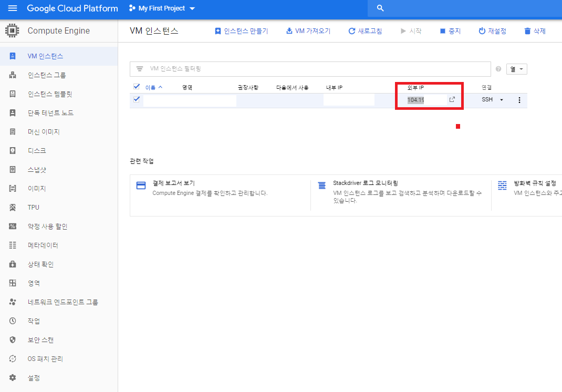Click the help question mark icon
The width and height of the screenshot is (562, 392).
tap(498, 69)
